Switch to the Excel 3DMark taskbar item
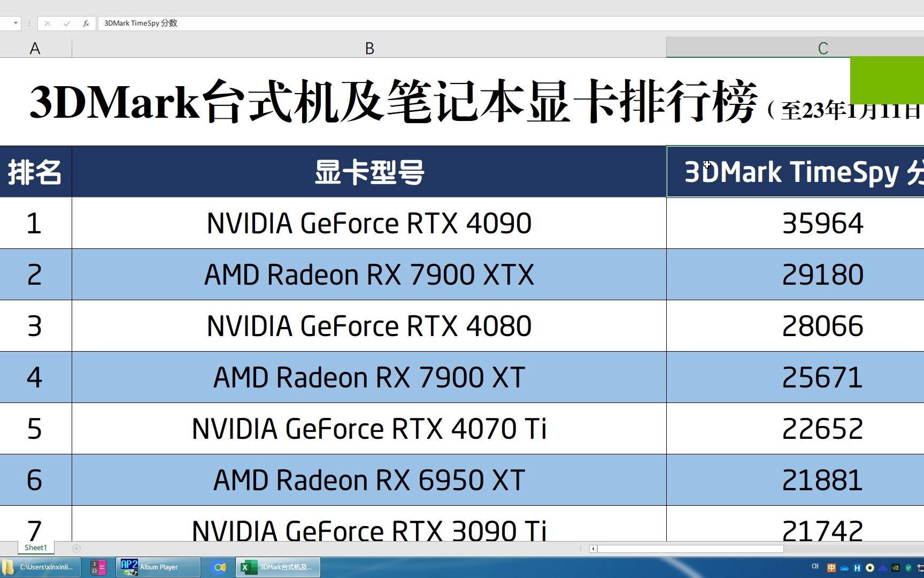Image resolution: width=924 pixels, height=578 pixels. tap(278, 567)
